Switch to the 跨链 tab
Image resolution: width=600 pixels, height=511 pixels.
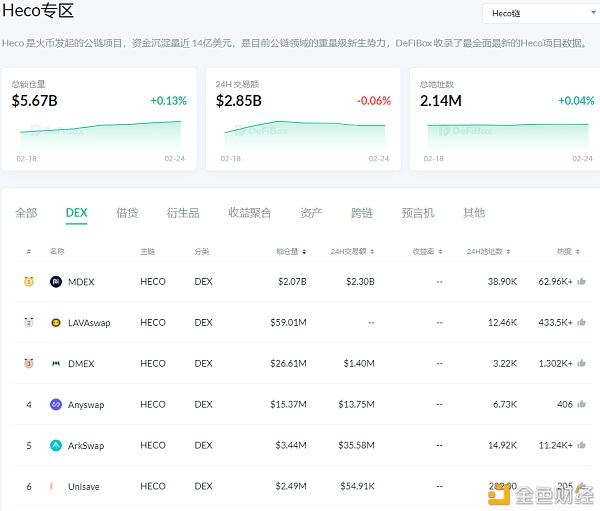(x=362, y=213)
